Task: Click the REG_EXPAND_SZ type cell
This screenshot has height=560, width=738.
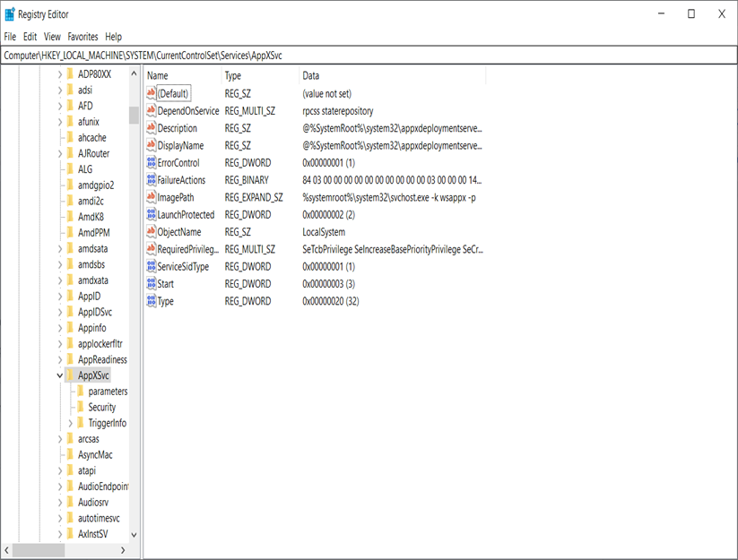Action: point(254,197)
